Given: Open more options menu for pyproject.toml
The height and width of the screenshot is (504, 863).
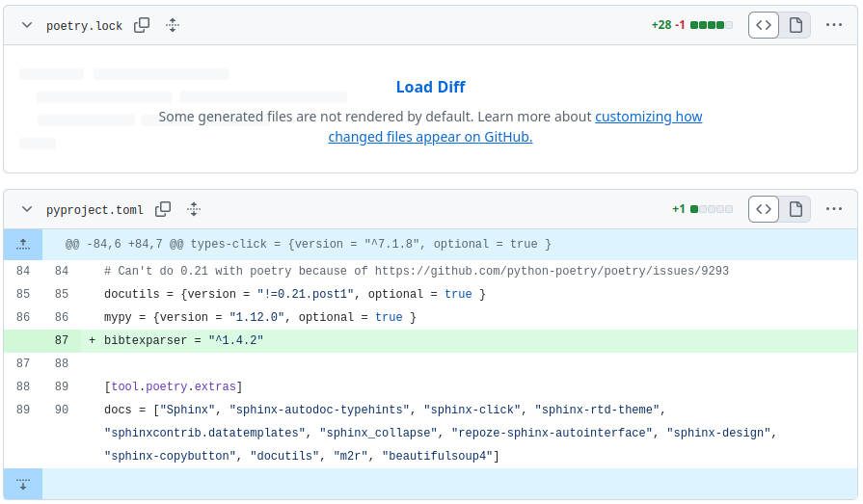Looking at the screenshot, I should 834,209.
